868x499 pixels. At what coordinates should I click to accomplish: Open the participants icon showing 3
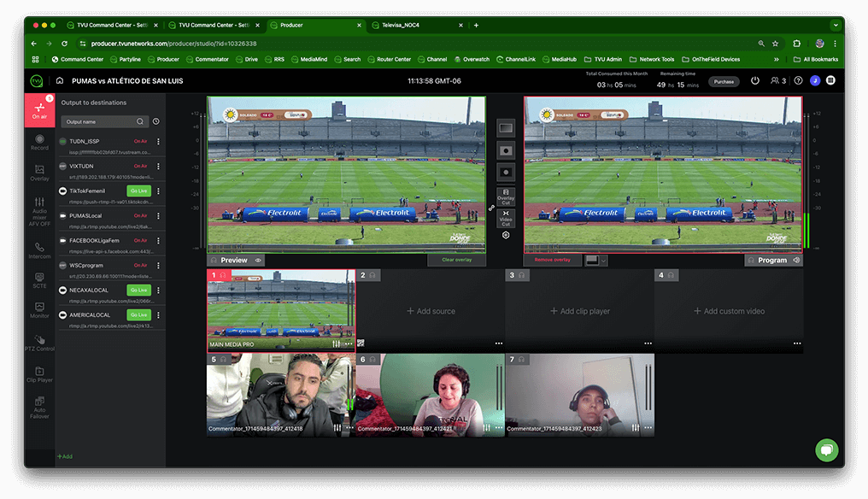pos(777,81)
